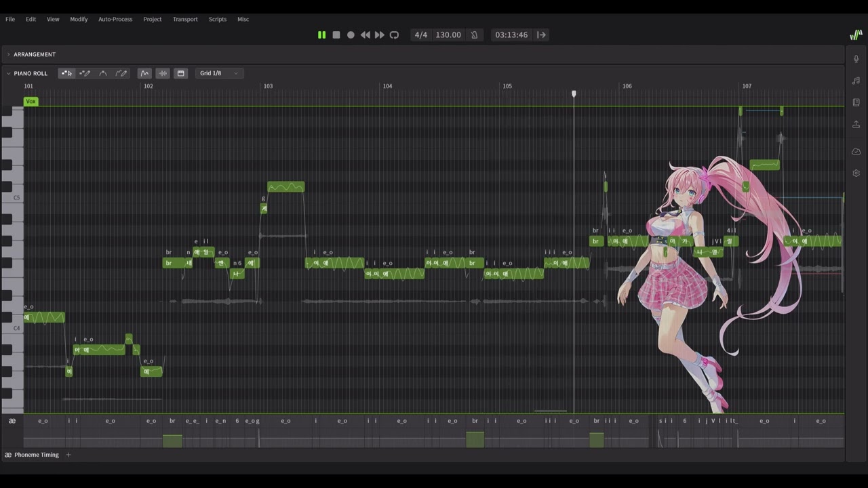Select the long note at measure 101 start
868x488 pixels.
(x=44, y=317)
